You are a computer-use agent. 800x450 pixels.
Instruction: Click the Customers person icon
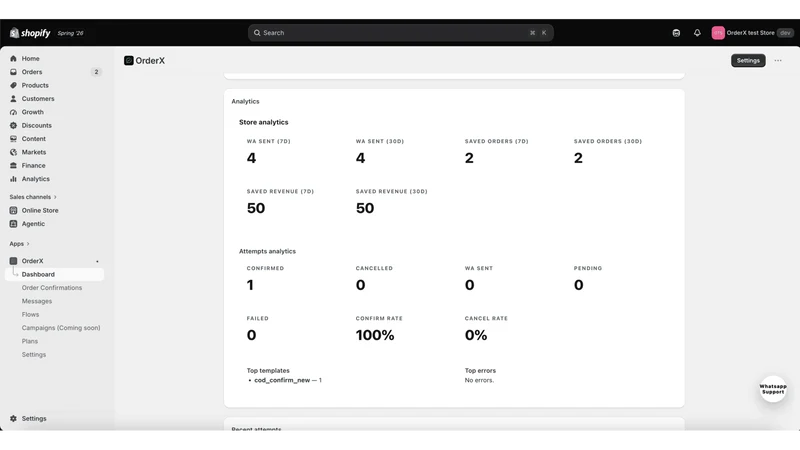pyautogui.click(x=13, y=98)
